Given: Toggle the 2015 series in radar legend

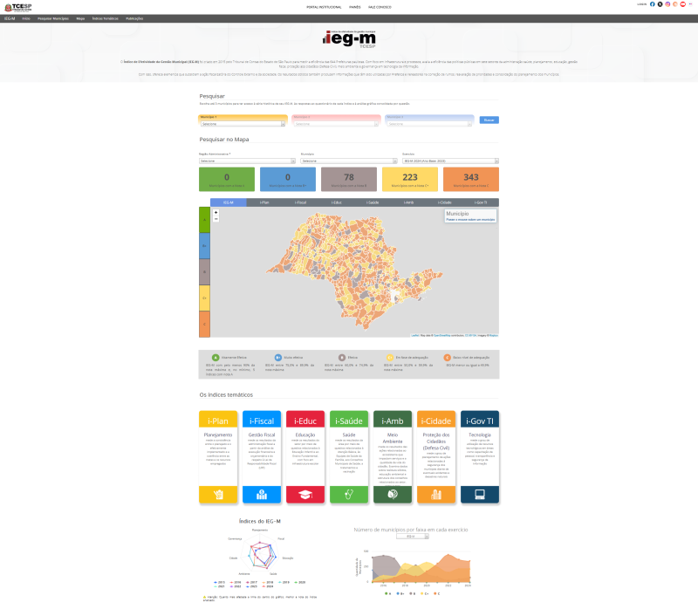Looking at the screenshot, I should [x=219, y=581].
